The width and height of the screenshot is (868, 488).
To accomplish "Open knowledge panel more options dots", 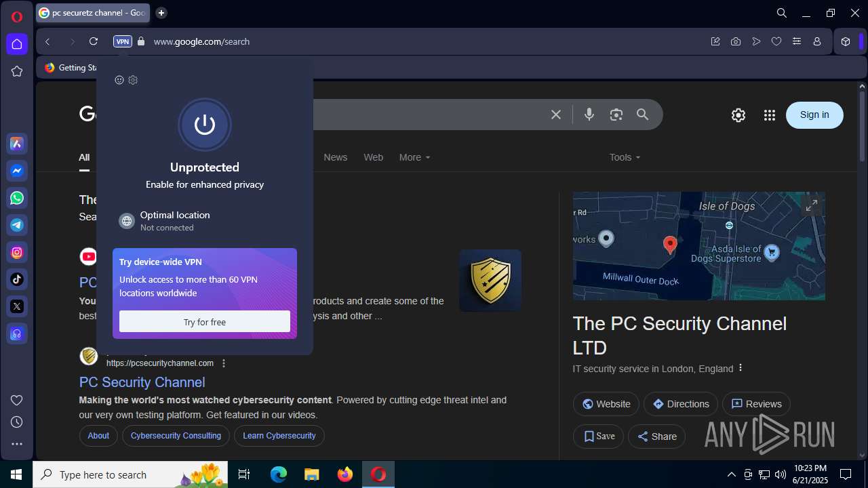I will pyautogui.click(x=741, y=368).
